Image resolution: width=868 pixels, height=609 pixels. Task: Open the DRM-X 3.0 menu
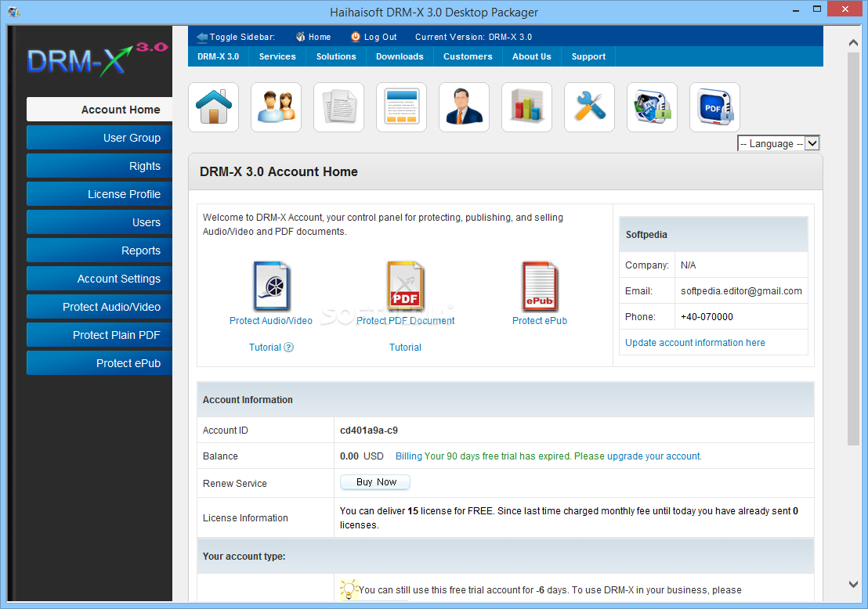pyautogui.click(x=218, y=56)
